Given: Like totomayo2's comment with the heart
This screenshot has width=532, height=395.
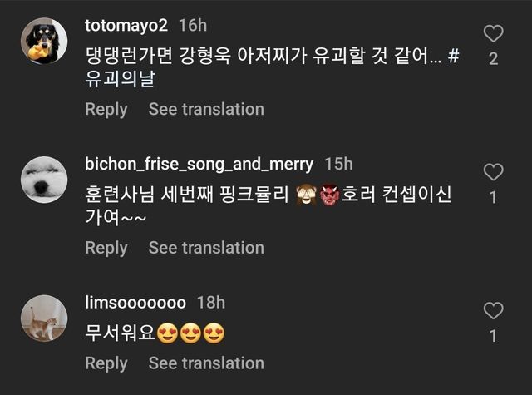Looking at the screenshot, I should tap(494, 34).
